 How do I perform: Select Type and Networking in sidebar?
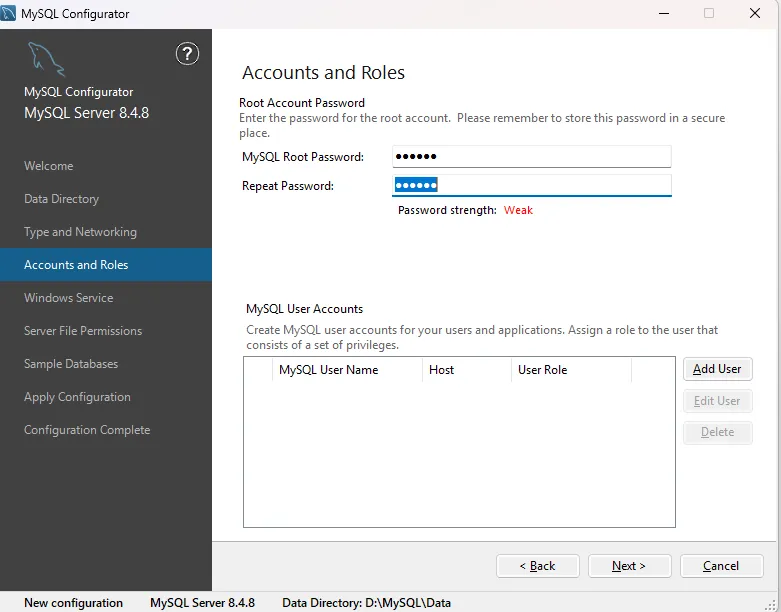coord(80,232)
